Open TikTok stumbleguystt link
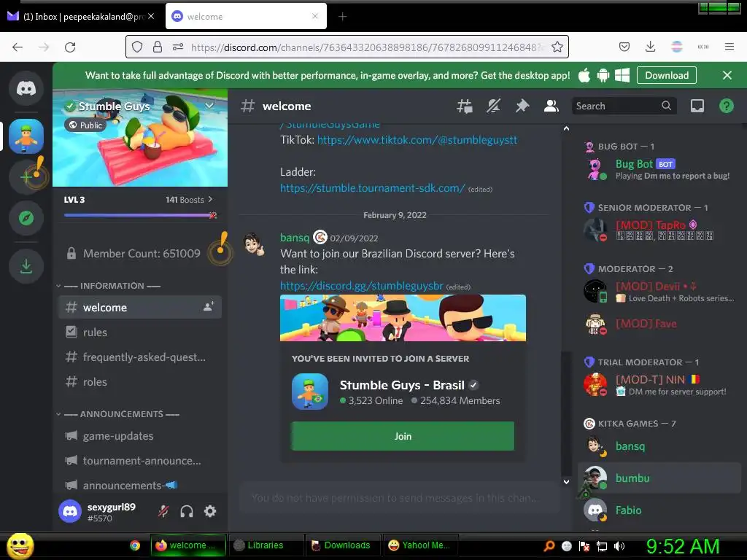 point(417,140)
